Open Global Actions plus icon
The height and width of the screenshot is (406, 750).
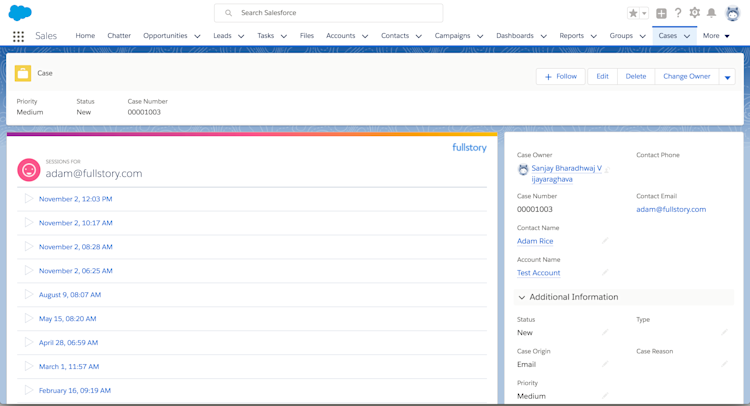click(x=661, y=13)
